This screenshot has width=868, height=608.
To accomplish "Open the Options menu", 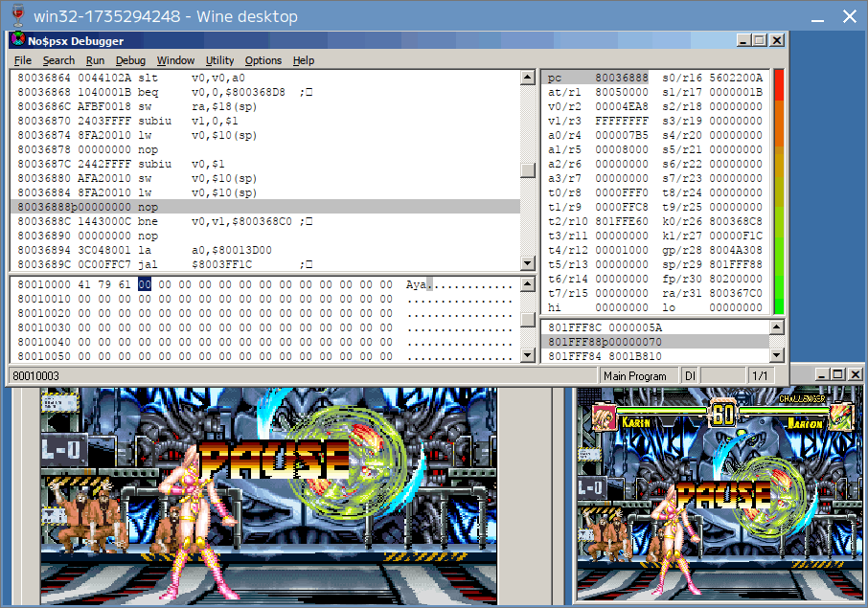I will click(x=263, y=60).
